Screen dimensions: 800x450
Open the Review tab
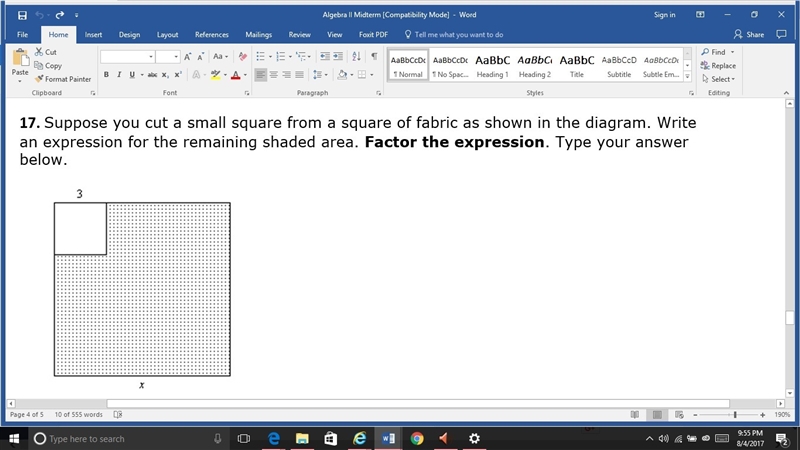point(299,35)
